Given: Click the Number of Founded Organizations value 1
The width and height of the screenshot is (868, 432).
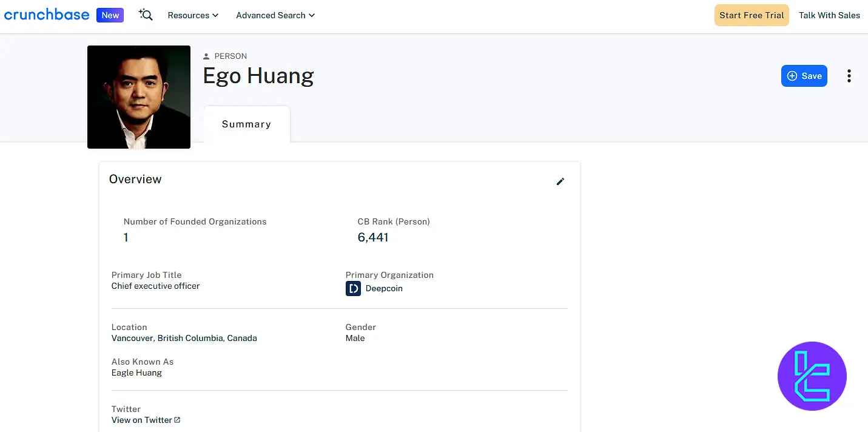Looking at the screenshot, I should (126, 237).
